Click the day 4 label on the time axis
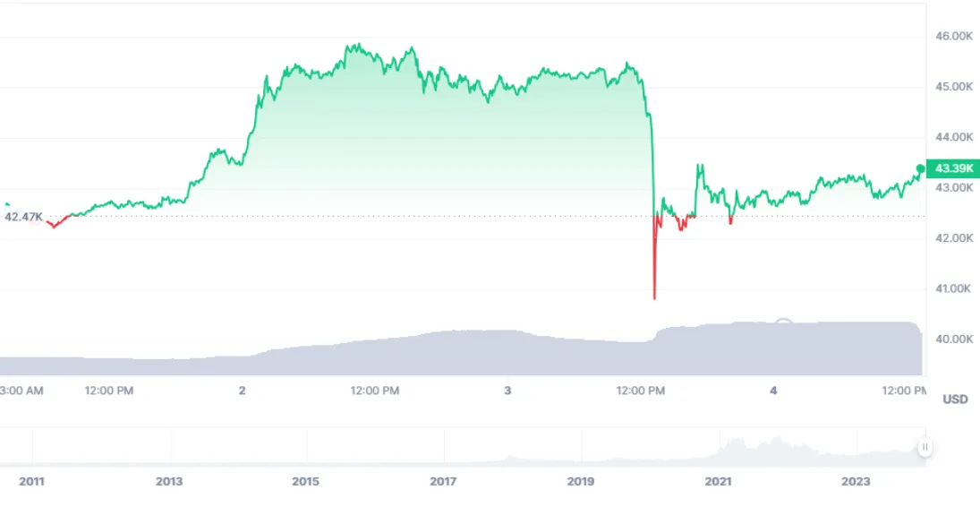The height and width of the screenshot is (507, 980). point(774,391)
